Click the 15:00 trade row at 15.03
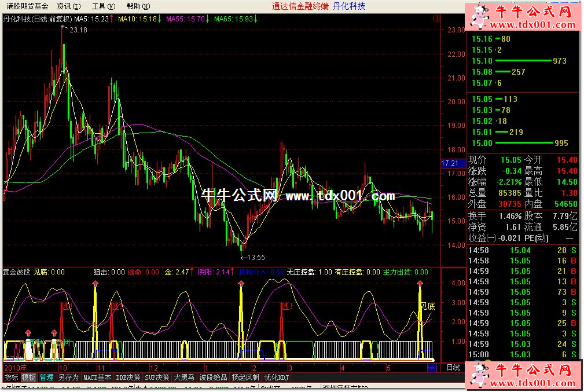The width and height of the screenshot is (584, 392). [x=523, y=355]
